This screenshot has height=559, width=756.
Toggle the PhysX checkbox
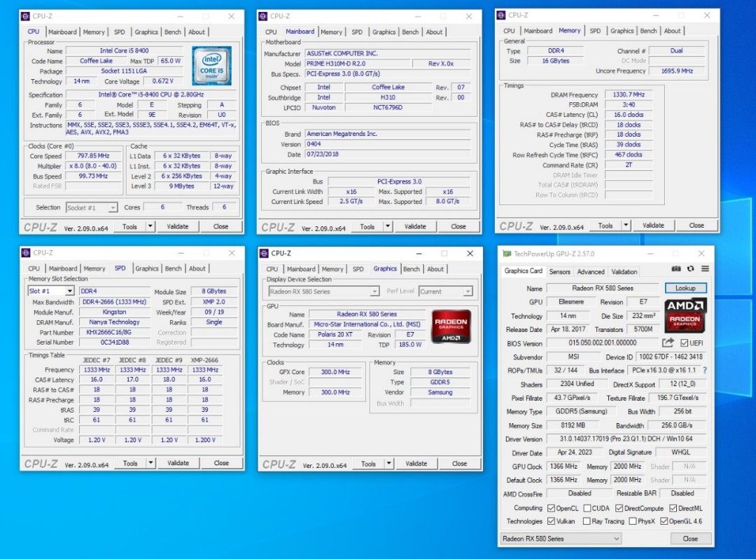(x=633, y=521)
